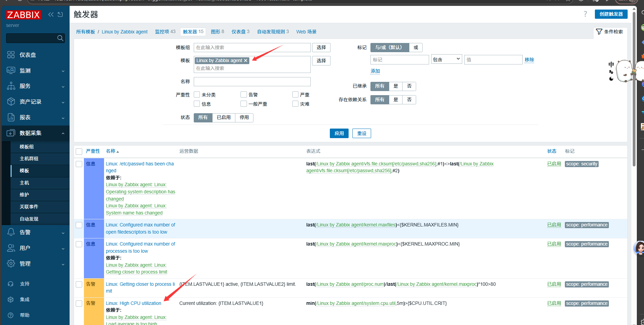The image size is (644, 325).
Task: Open the 所有模板 breadcrumb link
Action: click(x=86, y=32)
